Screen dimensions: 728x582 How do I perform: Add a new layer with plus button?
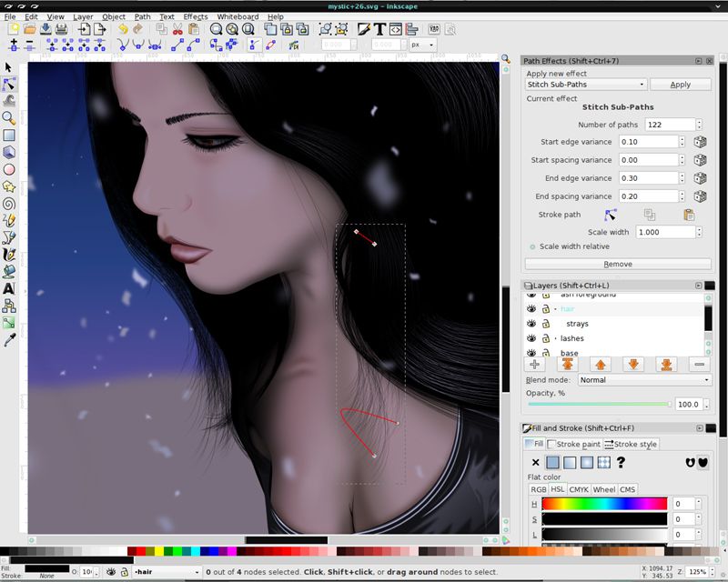534,364
